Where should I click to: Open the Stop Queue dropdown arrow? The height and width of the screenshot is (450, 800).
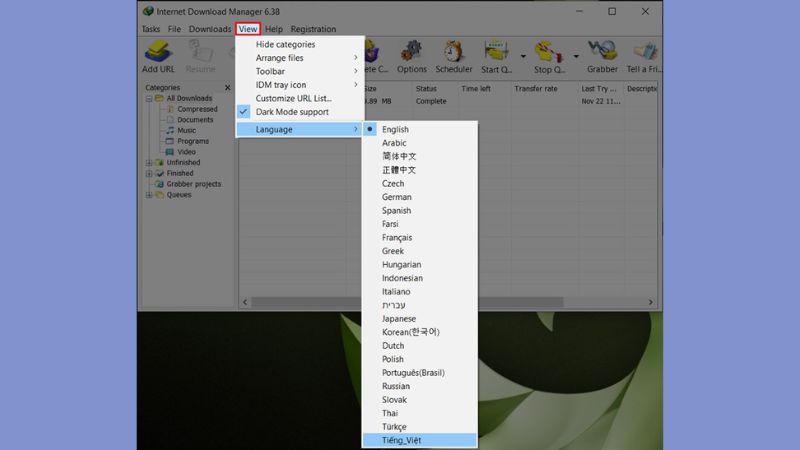(576, 56)
